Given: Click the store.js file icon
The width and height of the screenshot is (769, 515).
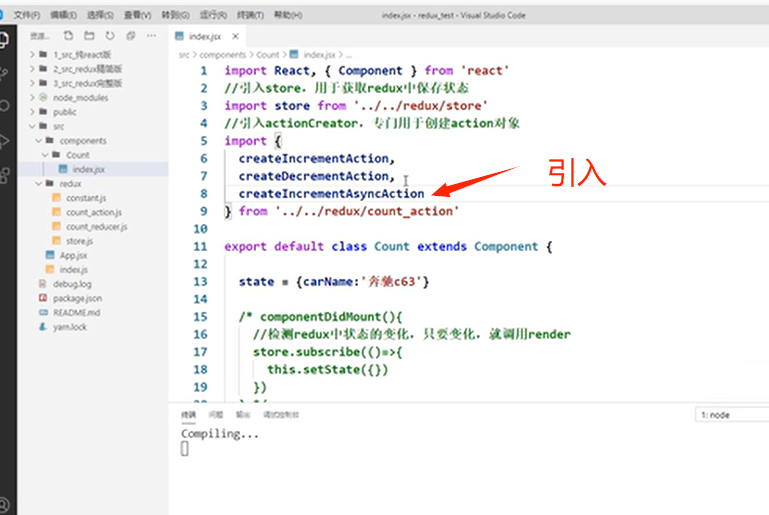Looking at the screenshot, I should click(56, 240).
